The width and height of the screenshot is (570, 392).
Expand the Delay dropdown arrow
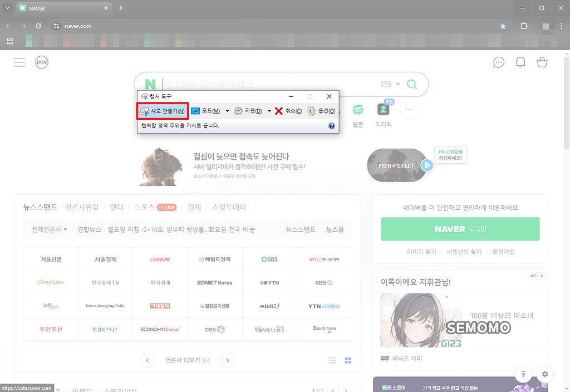click(269, 111)
